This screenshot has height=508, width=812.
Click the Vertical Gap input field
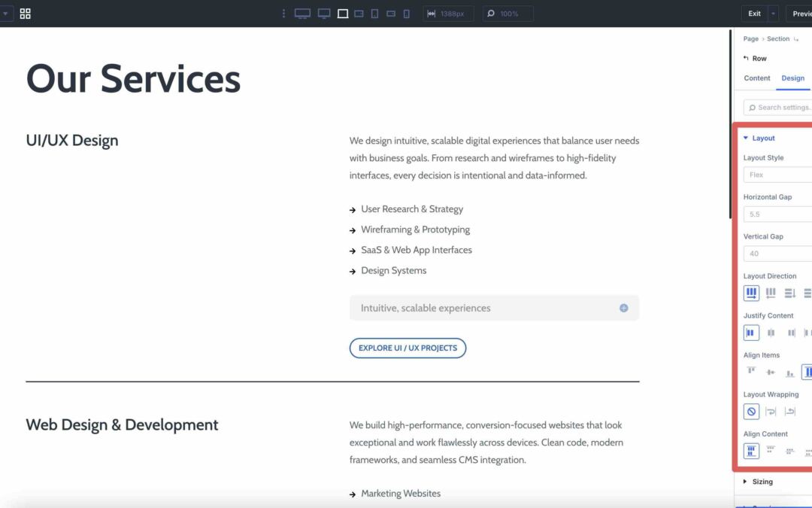(777, 254)
